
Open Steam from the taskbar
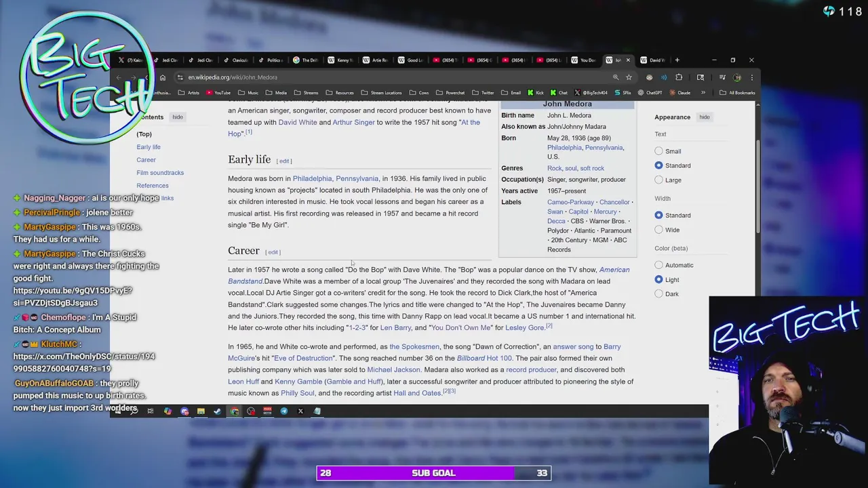tap(218, 411)
